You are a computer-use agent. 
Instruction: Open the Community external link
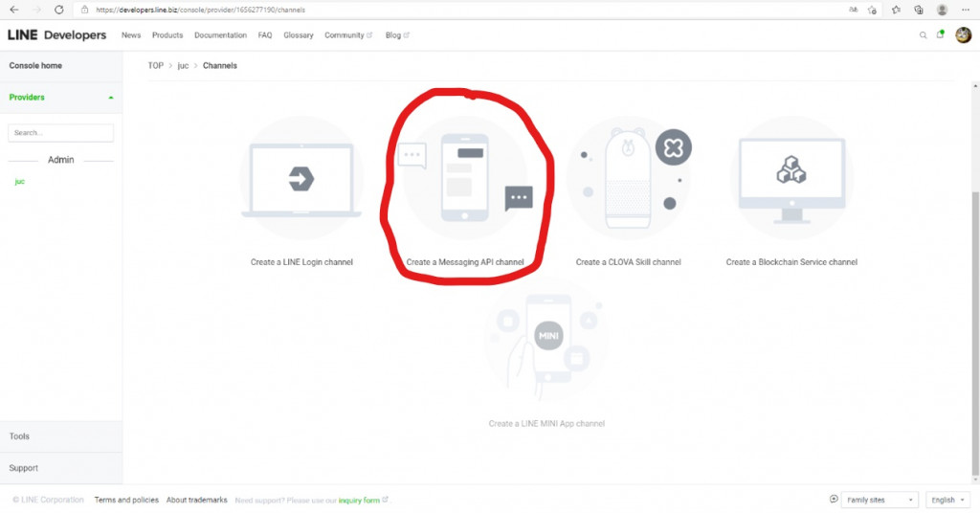[348, 35]
